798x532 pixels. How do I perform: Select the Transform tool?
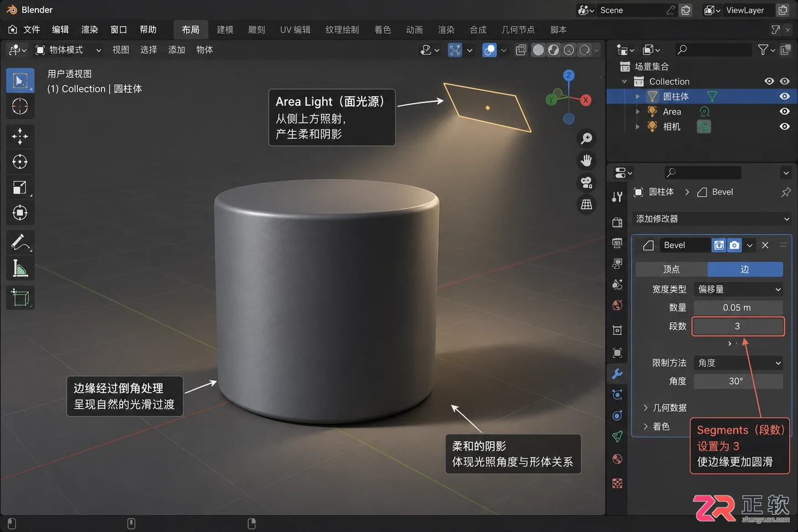(x=21, y=213)
